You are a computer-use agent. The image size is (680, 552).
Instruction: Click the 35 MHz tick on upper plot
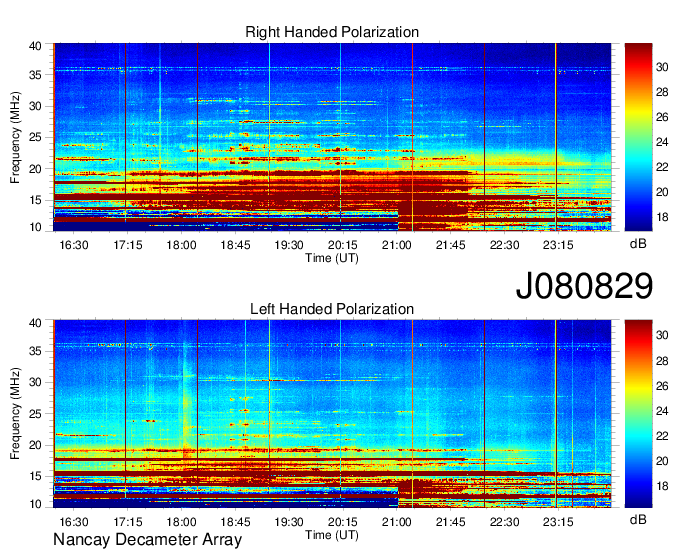point(35,75)
